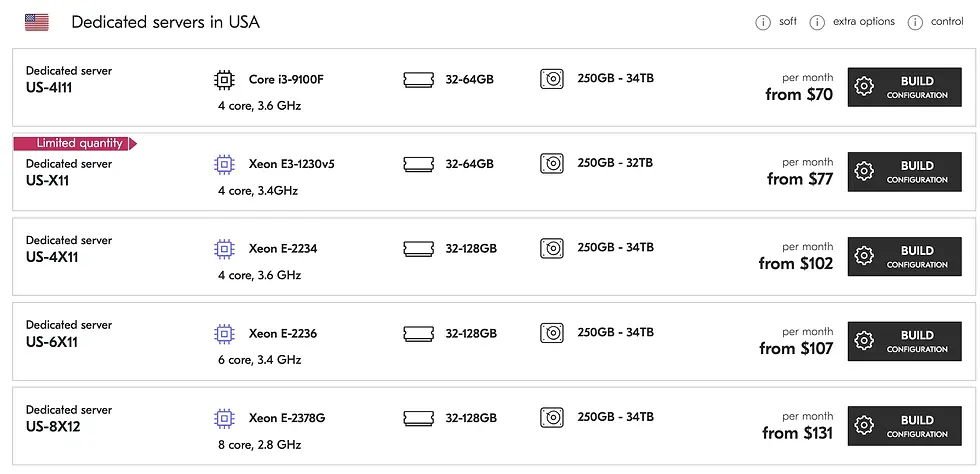980x474 pixels.
Task: Click the Xeon E-2236 processor icon
Action: pos(224,333)
